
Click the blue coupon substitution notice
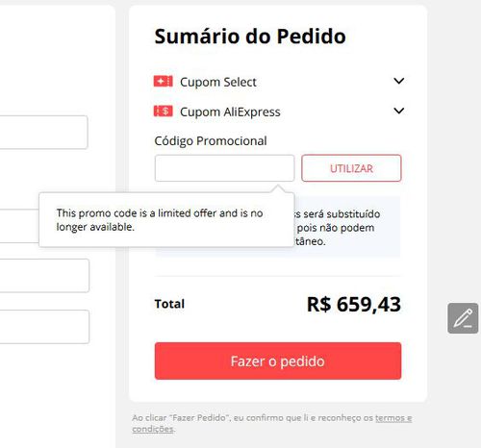347,227
